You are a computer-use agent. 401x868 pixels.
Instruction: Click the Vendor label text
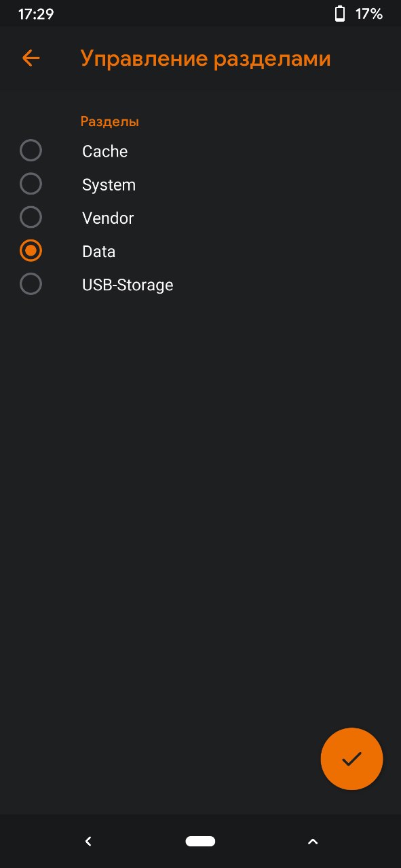pyautogui.click(x=108, y=218)
